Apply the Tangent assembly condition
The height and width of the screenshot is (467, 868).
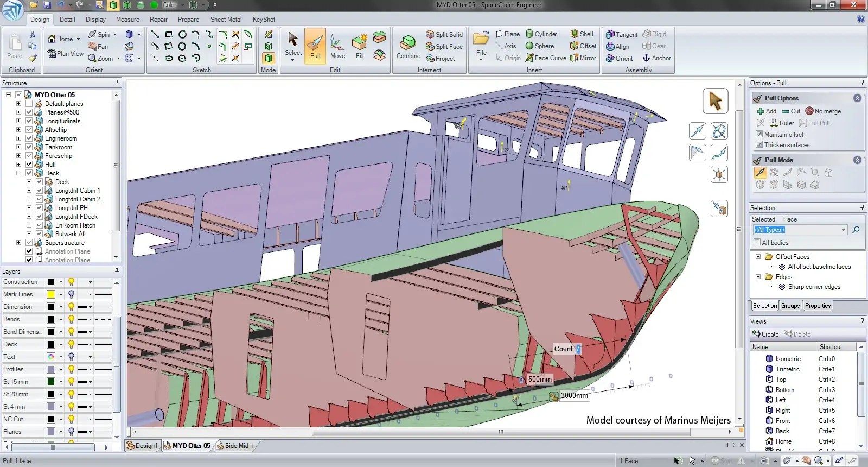pyautogui.click(x=622, y=34)
